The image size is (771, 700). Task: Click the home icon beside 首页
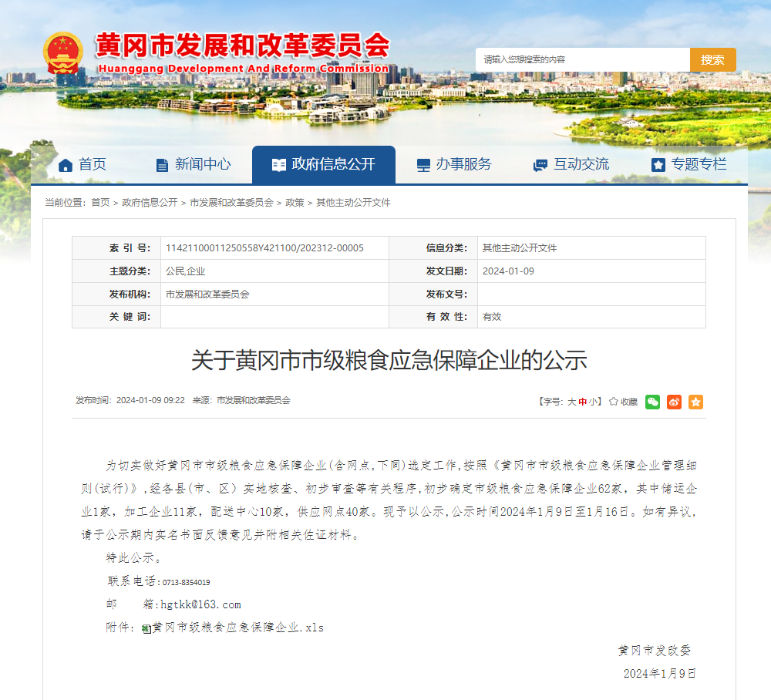click(66, 163)
